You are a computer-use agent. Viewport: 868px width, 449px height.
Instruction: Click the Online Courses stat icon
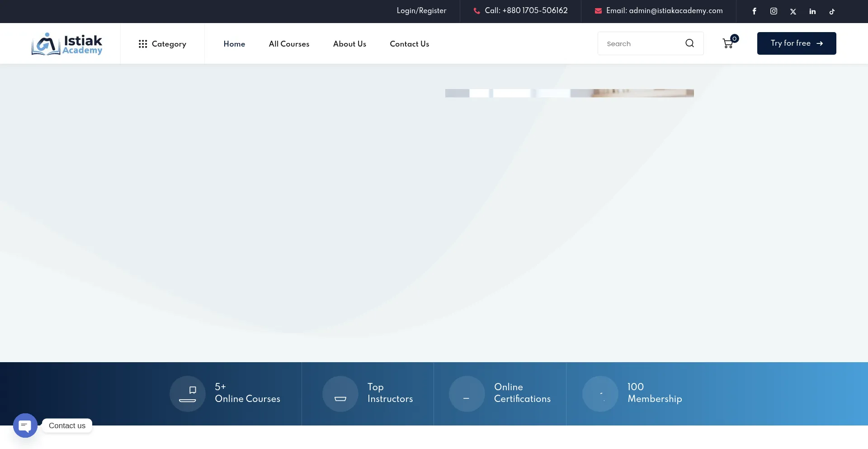point(188,394)
